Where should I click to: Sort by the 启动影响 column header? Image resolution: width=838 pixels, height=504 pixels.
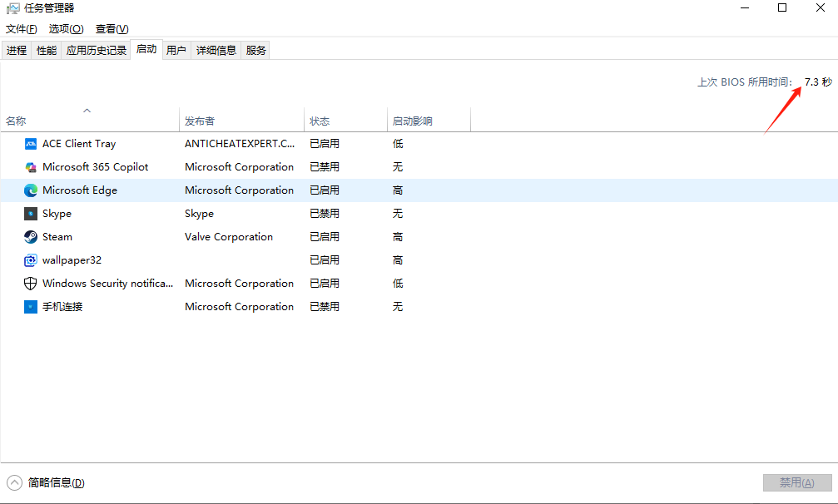coord(429,121)
